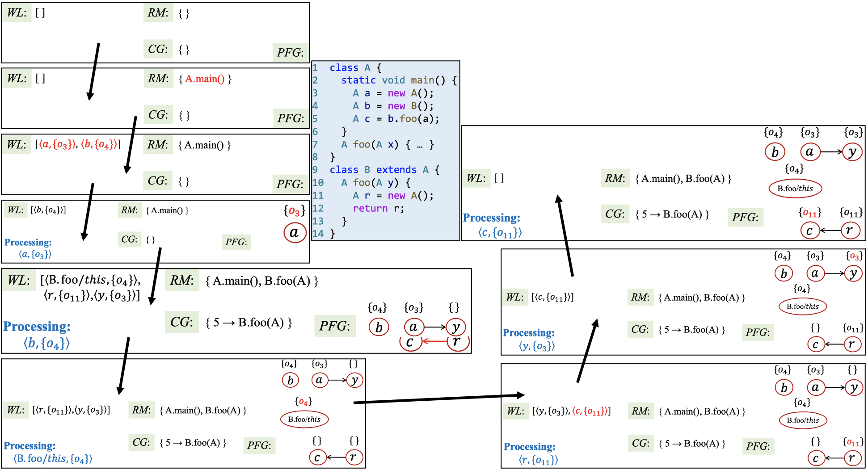Viewport: 868px width, 470px height.
Task: Click code line 'A foo(A y) {'
Action: coord(375,183)
